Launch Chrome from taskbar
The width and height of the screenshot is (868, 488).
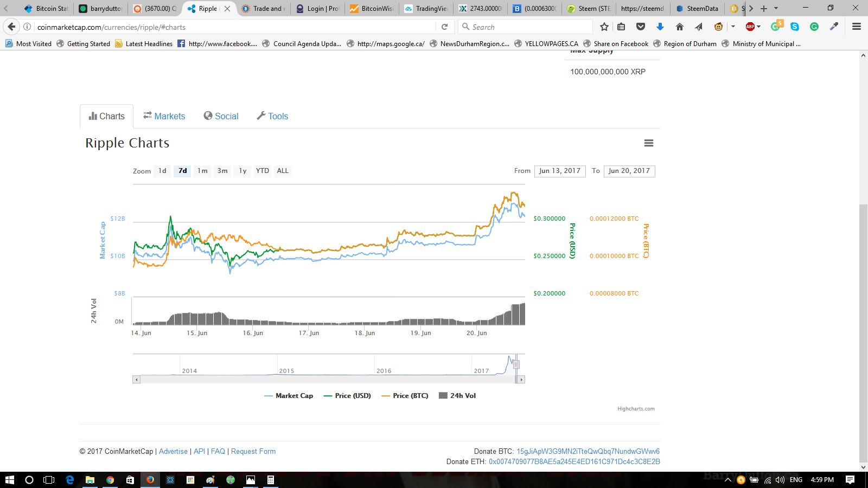(110, 480)
